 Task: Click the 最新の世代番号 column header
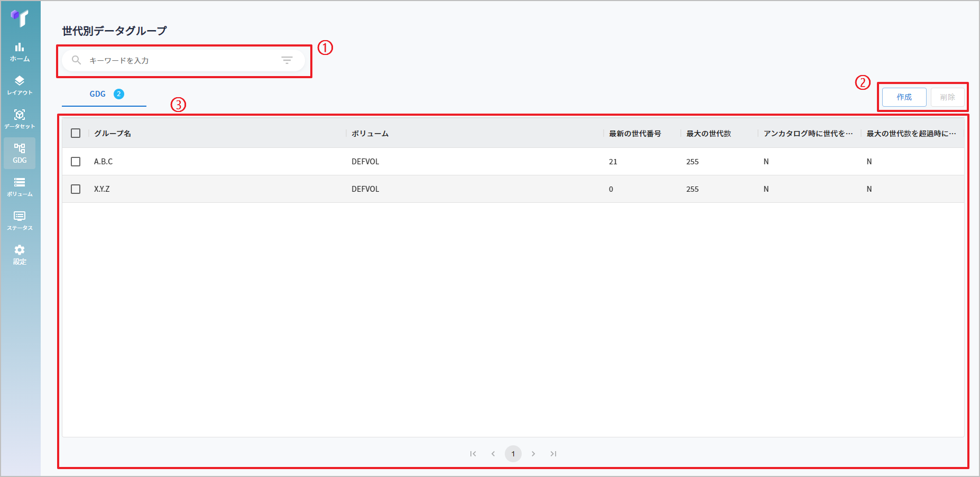coord(635,134)
